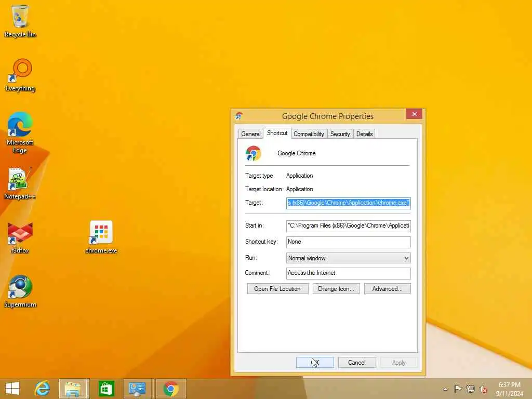Open File Explorer from taskbar
Screen dimensions: 532x399
tap(74, 389)
